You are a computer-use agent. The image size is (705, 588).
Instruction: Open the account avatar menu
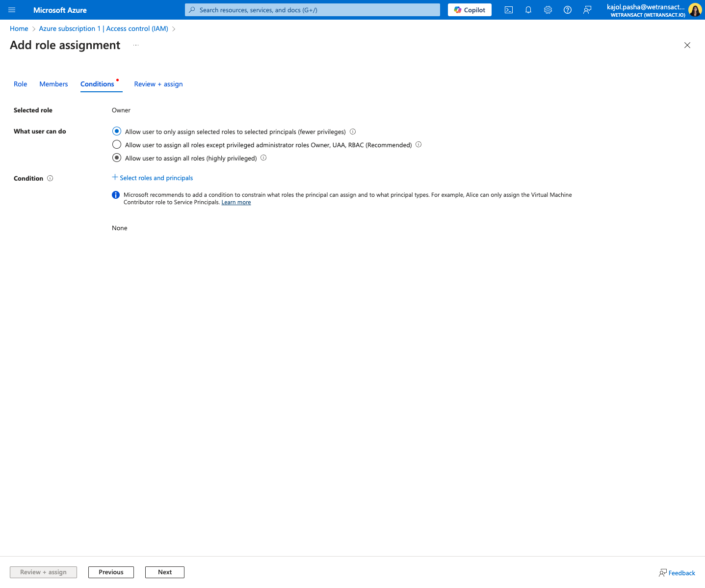[695, 10]
